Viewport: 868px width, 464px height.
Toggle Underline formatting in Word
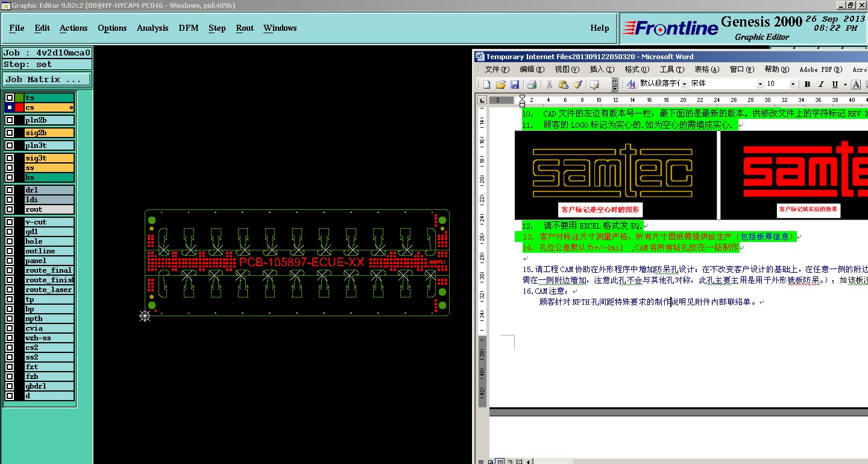coord(835,84)
